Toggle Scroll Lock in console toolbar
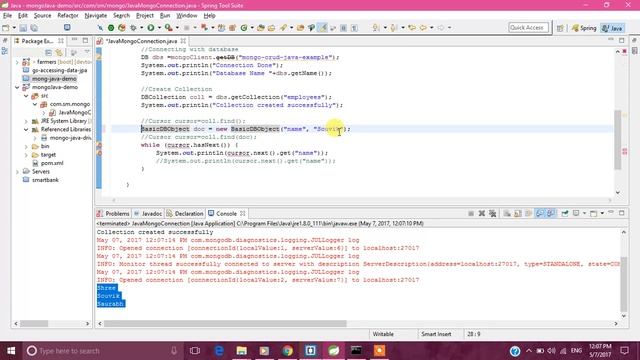 coord(518,213)
